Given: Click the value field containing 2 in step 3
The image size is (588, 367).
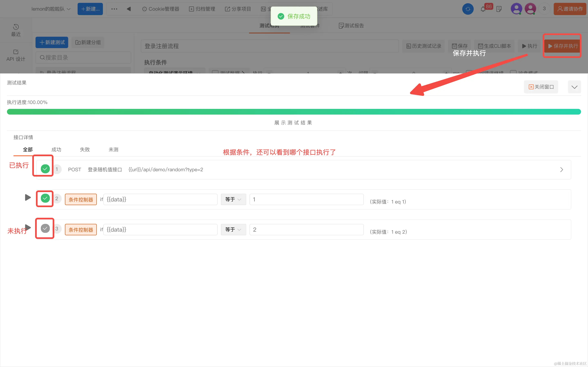Looking at the screenshot, I should pos(306,230).
